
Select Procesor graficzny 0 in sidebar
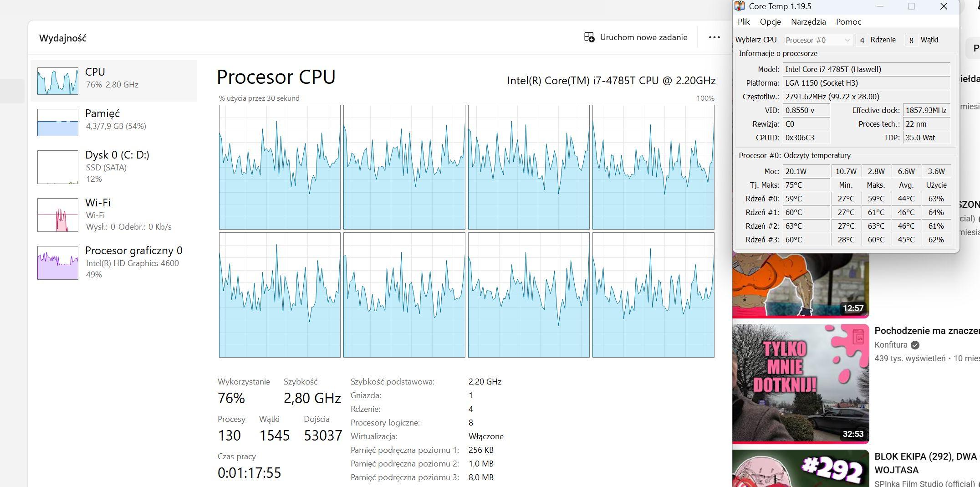click(113, 262)
